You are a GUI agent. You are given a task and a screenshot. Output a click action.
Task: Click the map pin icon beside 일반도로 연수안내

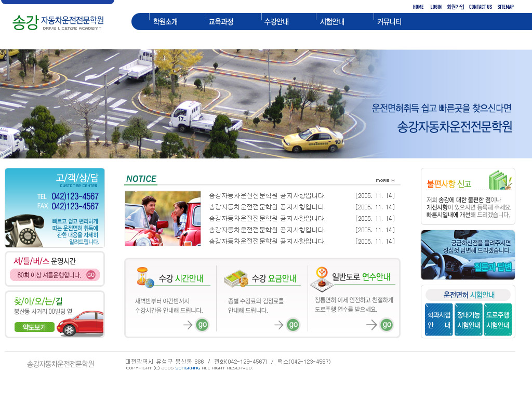321,278
